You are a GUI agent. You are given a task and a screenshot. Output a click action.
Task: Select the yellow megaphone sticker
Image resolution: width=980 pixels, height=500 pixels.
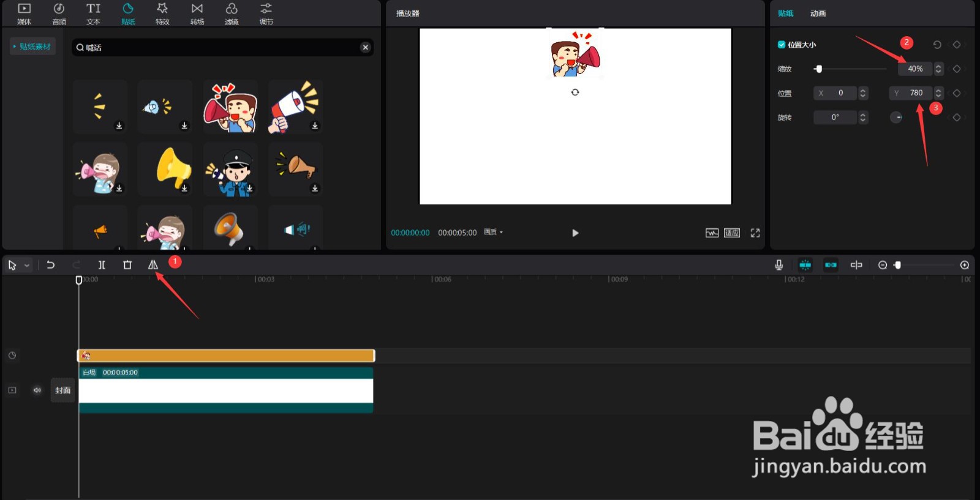coord(165,169)
